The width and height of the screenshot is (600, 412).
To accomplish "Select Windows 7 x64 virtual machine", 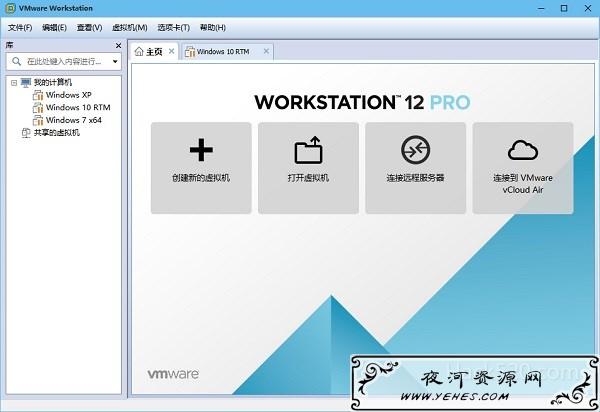I will (x=74, y=120).
